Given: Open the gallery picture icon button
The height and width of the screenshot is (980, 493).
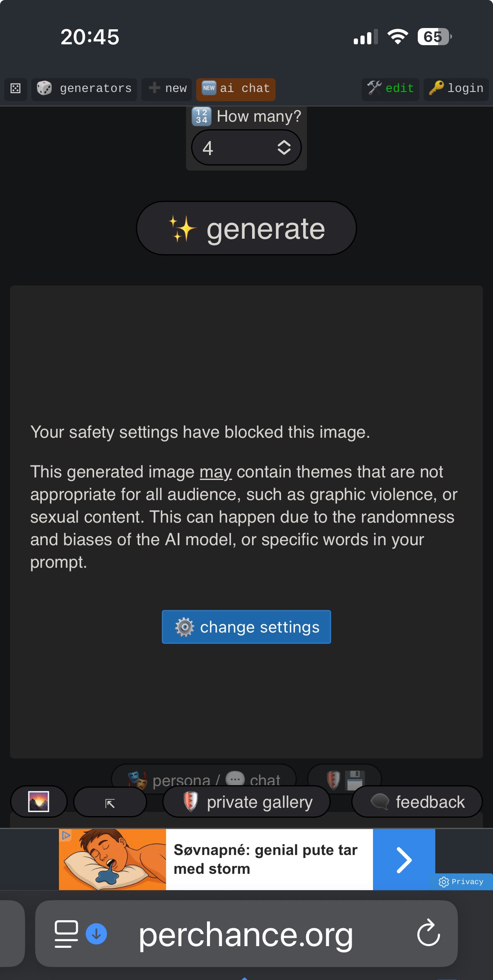Looking at the screenshot, I should [38, 801].
